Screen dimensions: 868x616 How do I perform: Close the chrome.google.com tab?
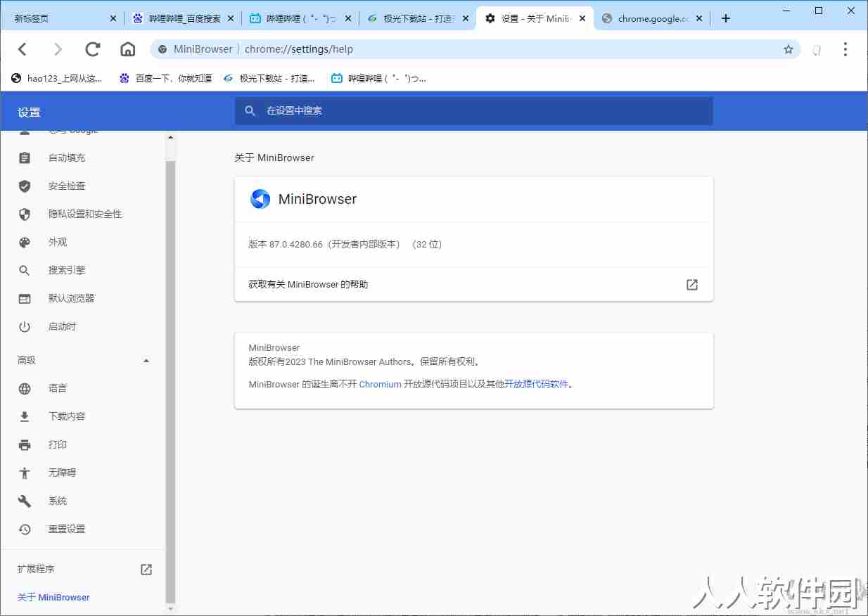point(699,19)
